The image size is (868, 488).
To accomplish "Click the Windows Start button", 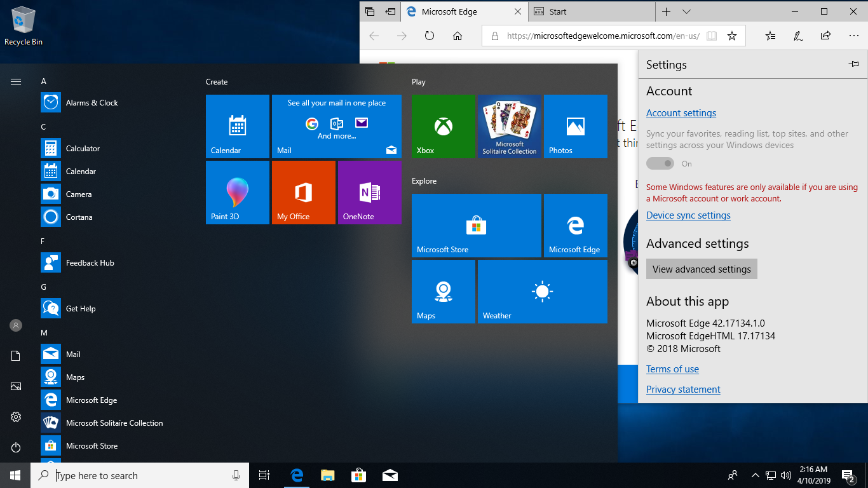I will [15, 475].
